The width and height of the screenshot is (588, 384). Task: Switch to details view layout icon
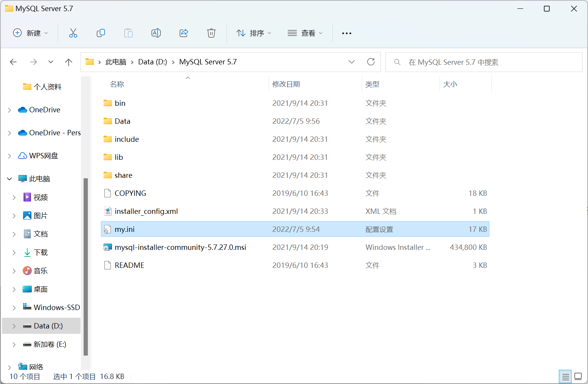click(x=565, y=377)
